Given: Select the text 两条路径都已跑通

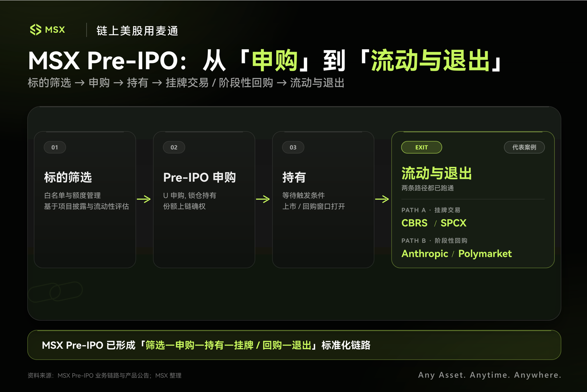Looking at the screenshot, I should tap(427, 188).
